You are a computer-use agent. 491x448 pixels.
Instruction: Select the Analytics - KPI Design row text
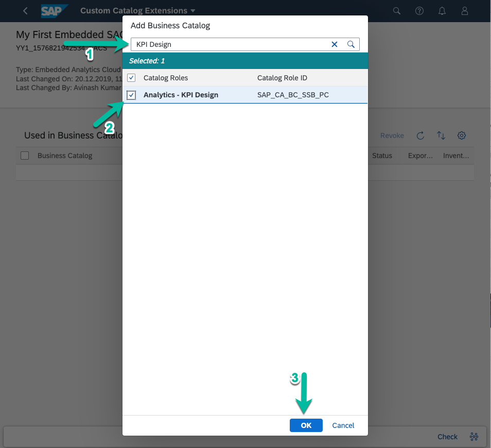(x=181, y=95)
